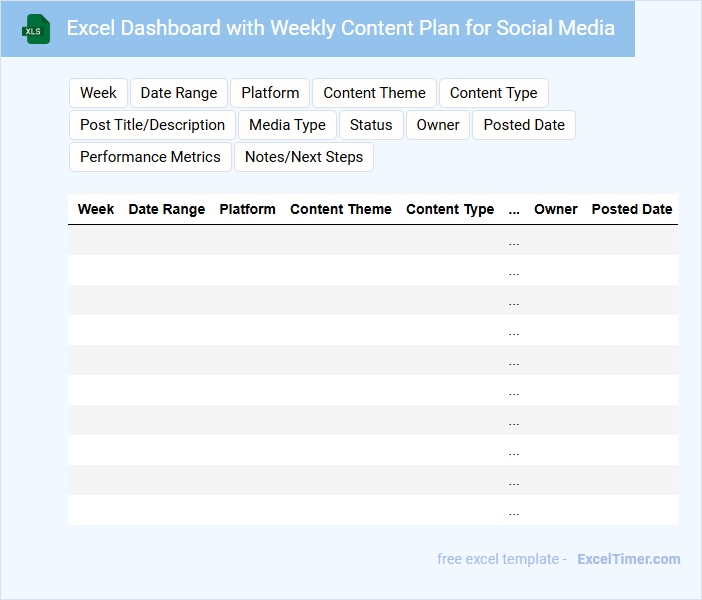The image size is (702, 600).
Task: Select the Posted Date tag
Action: [x=524, y=125]
